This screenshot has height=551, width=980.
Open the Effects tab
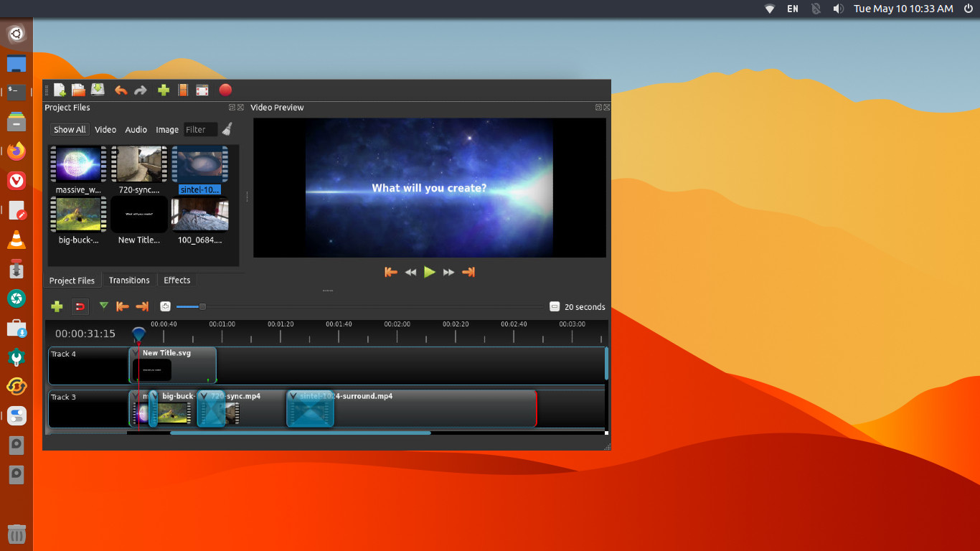click(x=176, y=280)
